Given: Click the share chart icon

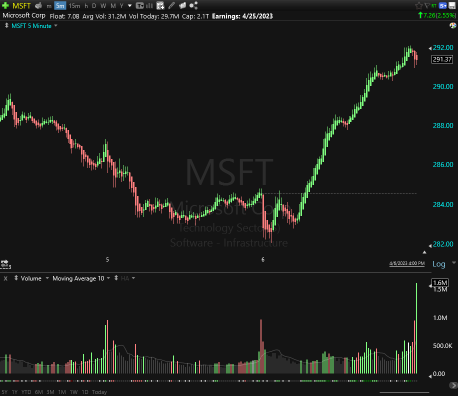Looking at the screenshot, I should click(x=193, y=5).
